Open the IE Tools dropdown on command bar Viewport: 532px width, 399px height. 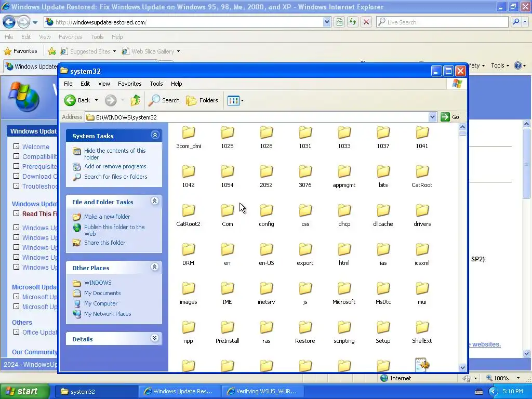coord(500,65)
